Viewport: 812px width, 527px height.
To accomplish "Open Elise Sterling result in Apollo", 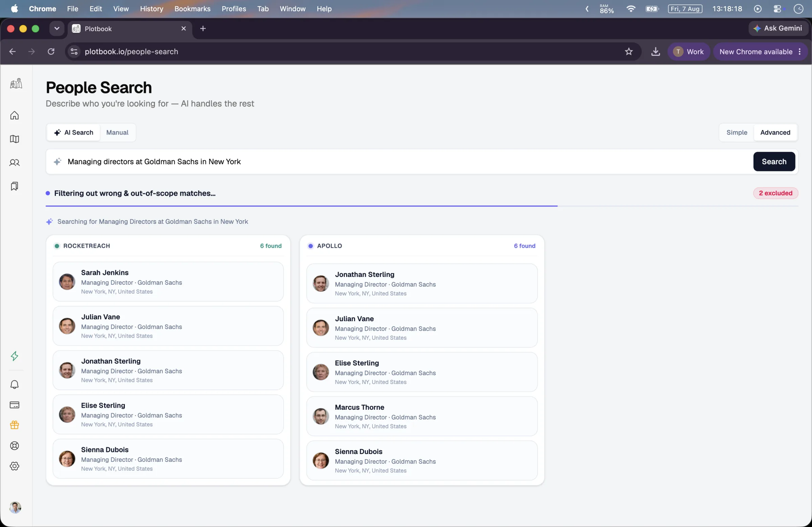I will (x=422, y=372).
